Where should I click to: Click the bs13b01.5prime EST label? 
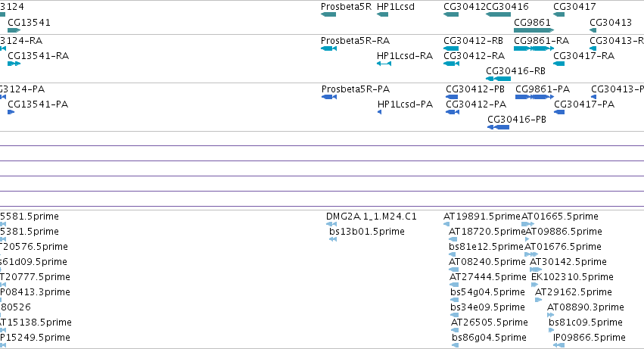(367, 232)
